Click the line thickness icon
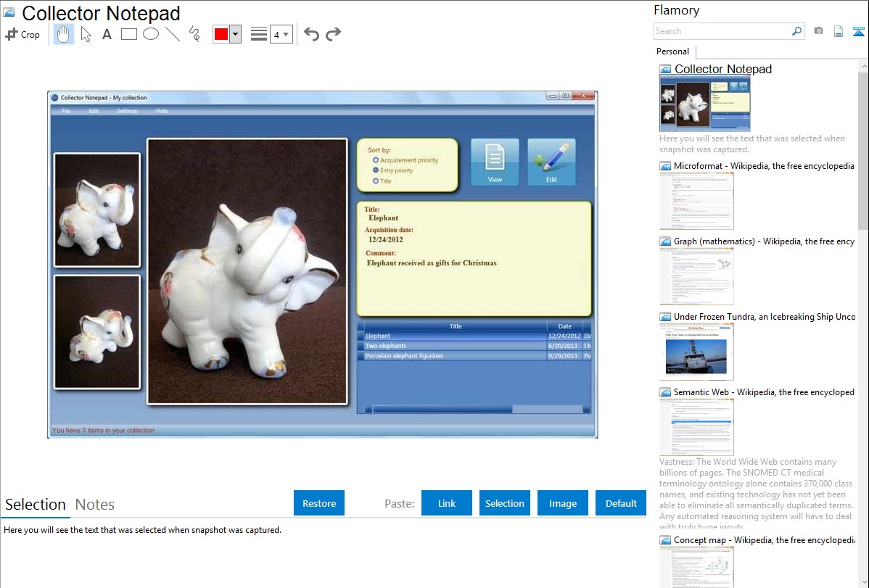This screenshot has height=588, width=869. click(258, 34)
